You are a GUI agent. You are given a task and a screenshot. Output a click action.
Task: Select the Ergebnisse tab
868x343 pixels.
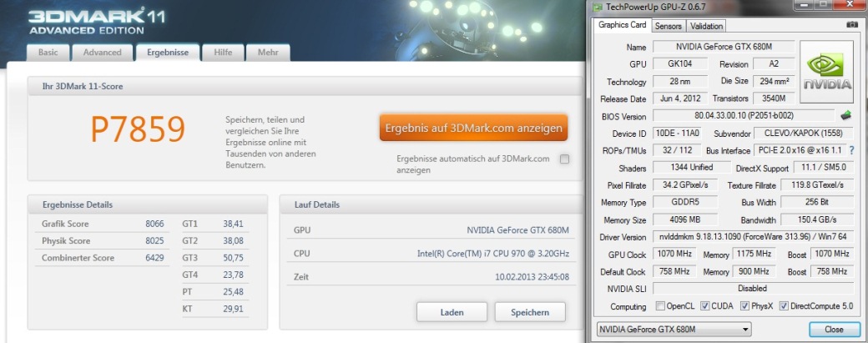point(167,53)
